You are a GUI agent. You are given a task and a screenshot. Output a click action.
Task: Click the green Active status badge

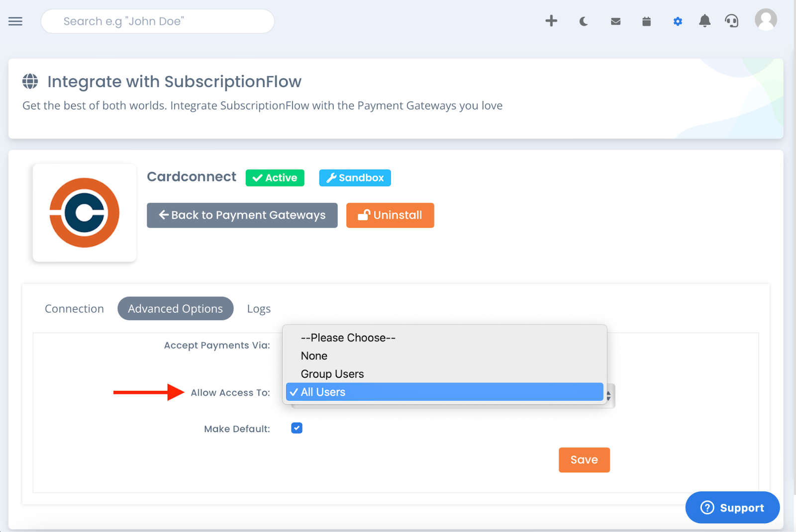pos(275,178)
